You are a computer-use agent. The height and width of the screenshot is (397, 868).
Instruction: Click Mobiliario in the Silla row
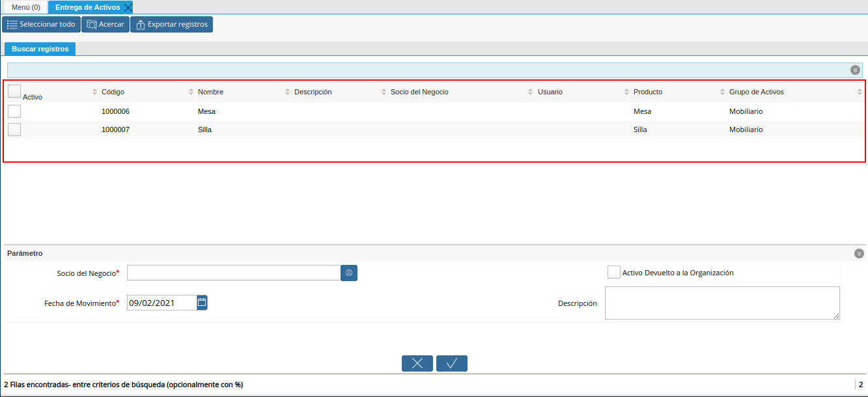point(746,130)
